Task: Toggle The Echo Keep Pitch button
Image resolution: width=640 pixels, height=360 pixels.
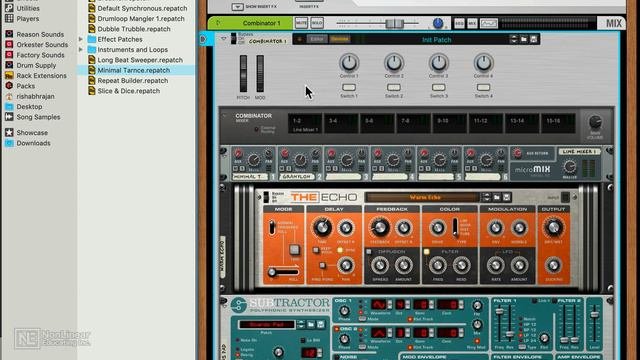Action: [x=316, y=250]
